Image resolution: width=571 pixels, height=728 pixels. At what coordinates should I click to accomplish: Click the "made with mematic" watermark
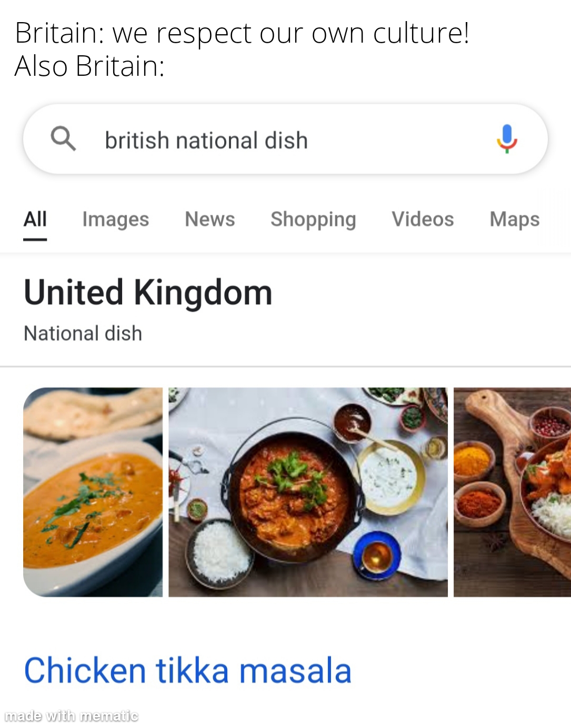click(71, 716)
